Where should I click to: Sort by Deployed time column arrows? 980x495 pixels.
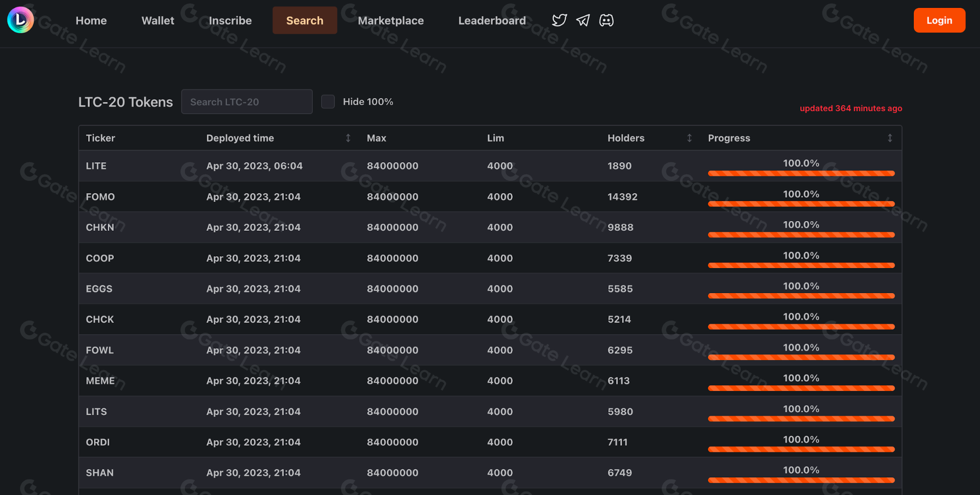(x=348, y=138)
